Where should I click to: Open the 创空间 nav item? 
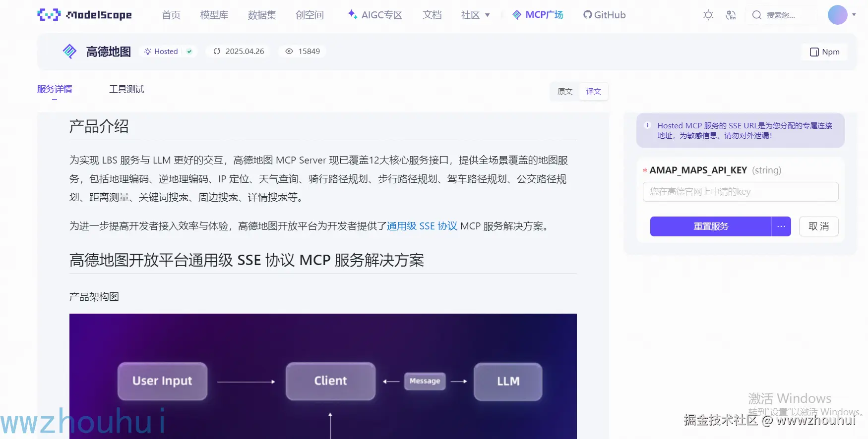point(310,15)
